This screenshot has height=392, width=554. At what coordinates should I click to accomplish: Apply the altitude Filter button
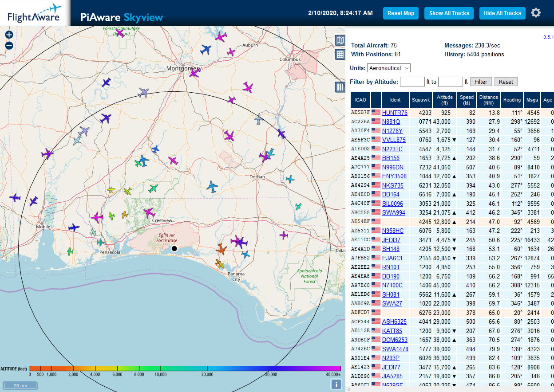(481, 82)
